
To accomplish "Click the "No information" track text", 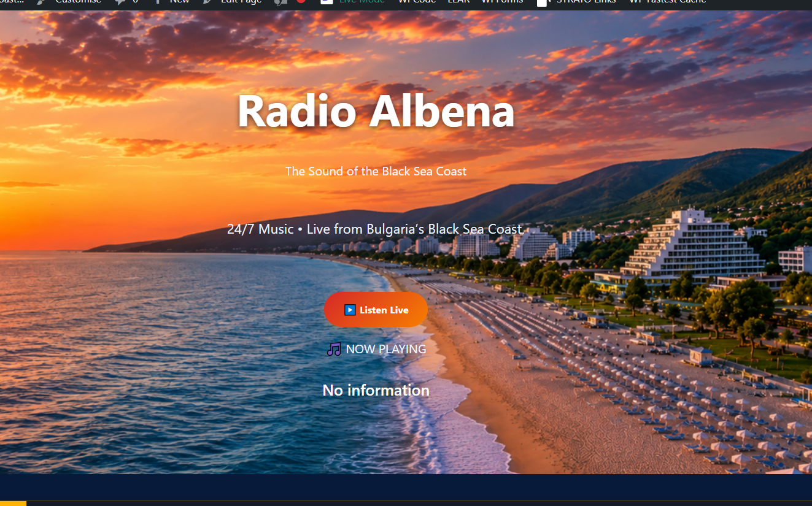I will (376, 390).
